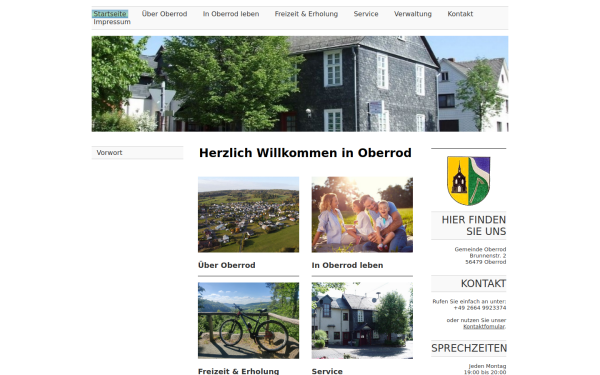
Task: Click the text Jeden Montag
Action: click(487, 366)
